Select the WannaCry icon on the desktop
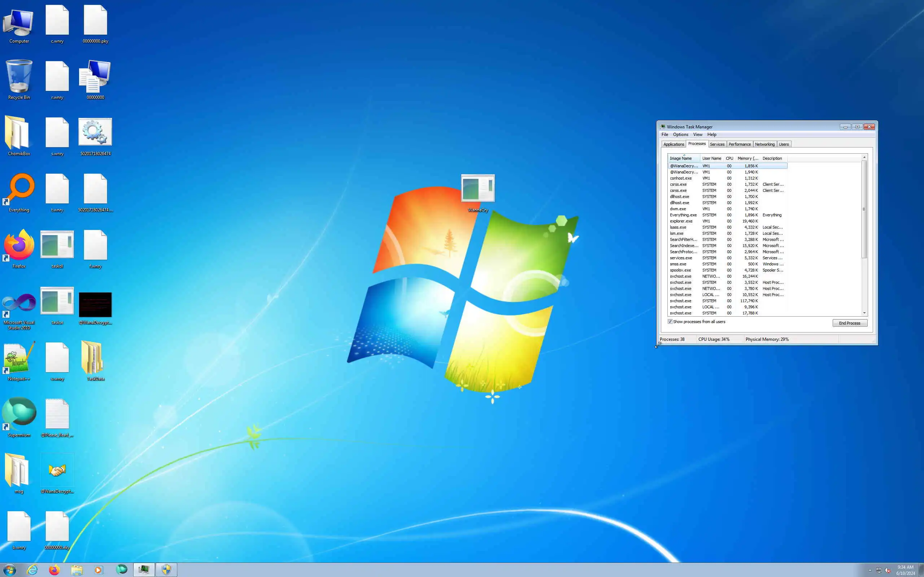The width and height of the screenshot is (924, 577). point(478,189)
